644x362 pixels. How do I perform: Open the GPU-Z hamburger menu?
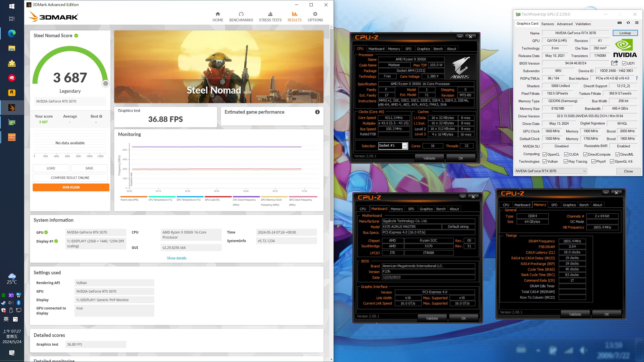(637, 23)
